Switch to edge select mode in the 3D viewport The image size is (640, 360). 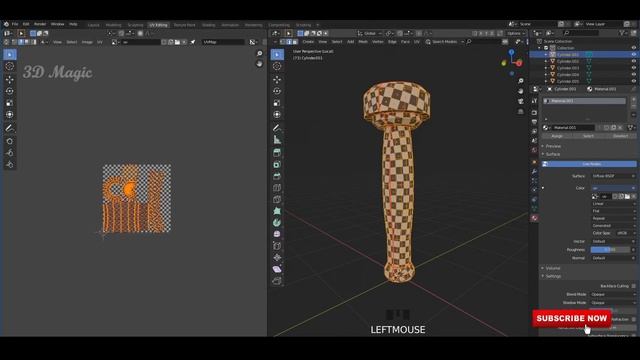click(x=289, y=42)
